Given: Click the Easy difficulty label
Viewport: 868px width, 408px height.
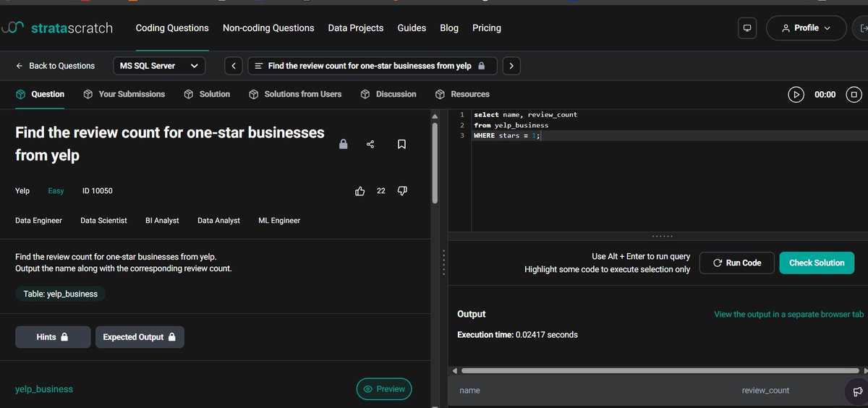Looking at the screenshot, I should point(56,191).
